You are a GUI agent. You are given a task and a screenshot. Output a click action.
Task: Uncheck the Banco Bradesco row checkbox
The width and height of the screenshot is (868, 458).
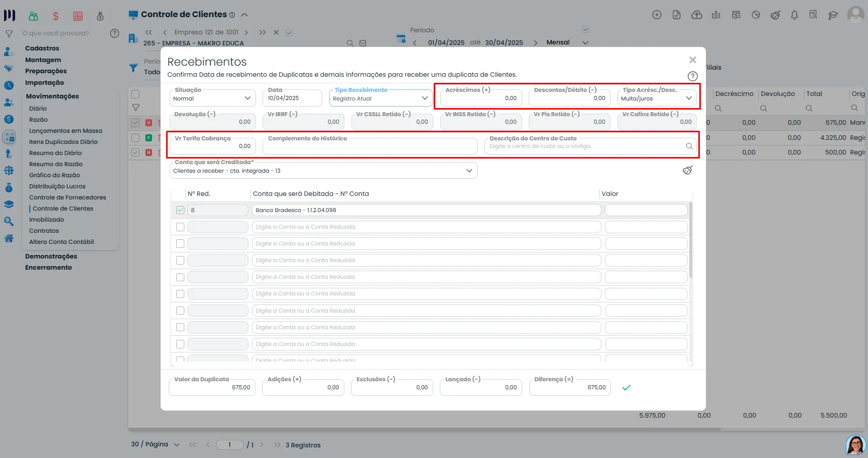coord(180,210)
